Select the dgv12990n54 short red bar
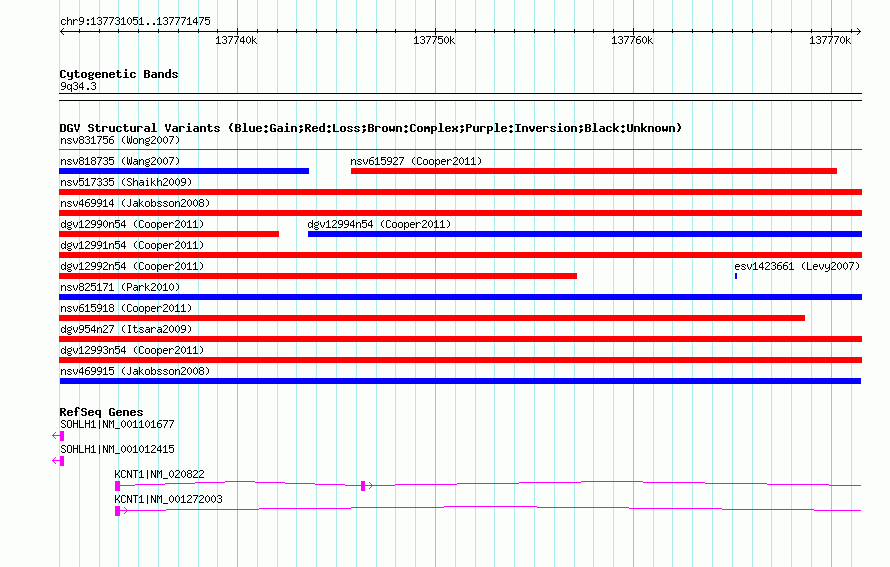The height and width of the screenshot is (567, 890). click(x=169, y=234)
